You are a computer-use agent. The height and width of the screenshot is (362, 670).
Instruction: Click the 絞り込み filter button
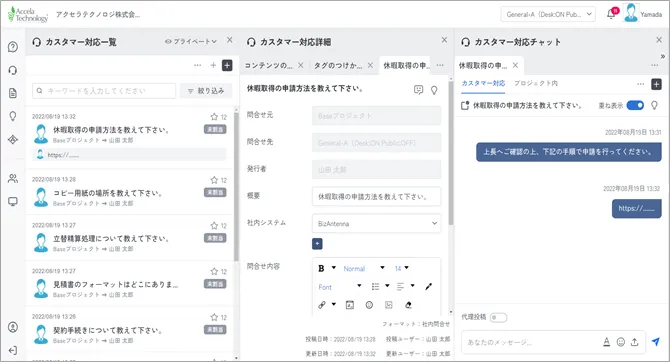pos(206,91)
